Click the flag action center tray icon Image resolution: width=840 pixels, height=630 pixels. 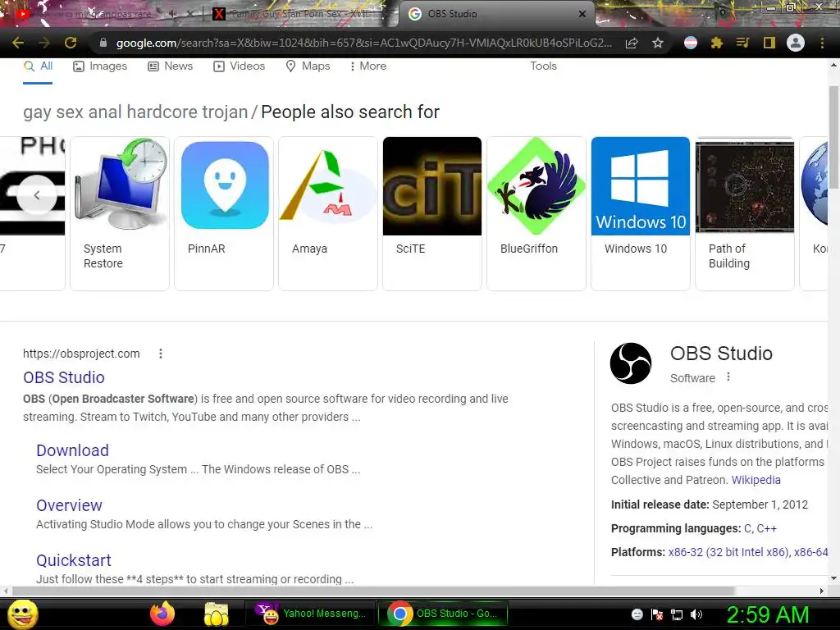pyautogui.click(x=657, y=614)
